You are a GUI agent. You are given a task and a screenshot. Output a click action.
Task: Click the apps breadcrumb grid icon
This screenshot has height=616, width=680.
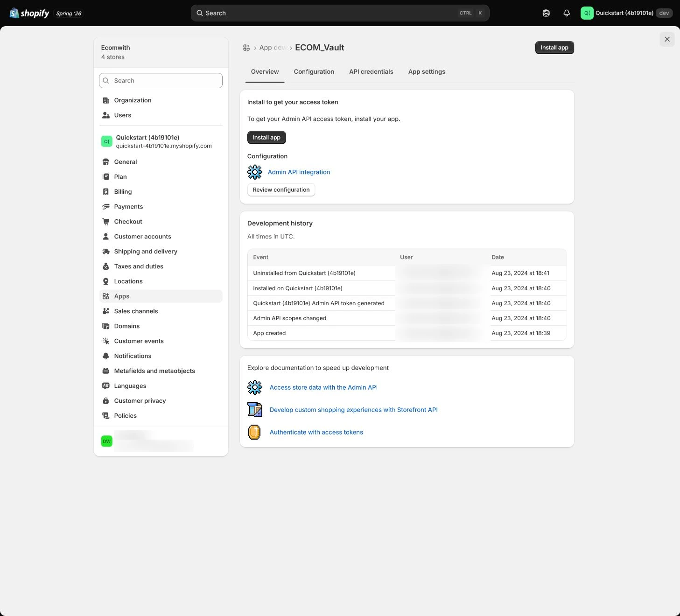click(x=246, y=48)
